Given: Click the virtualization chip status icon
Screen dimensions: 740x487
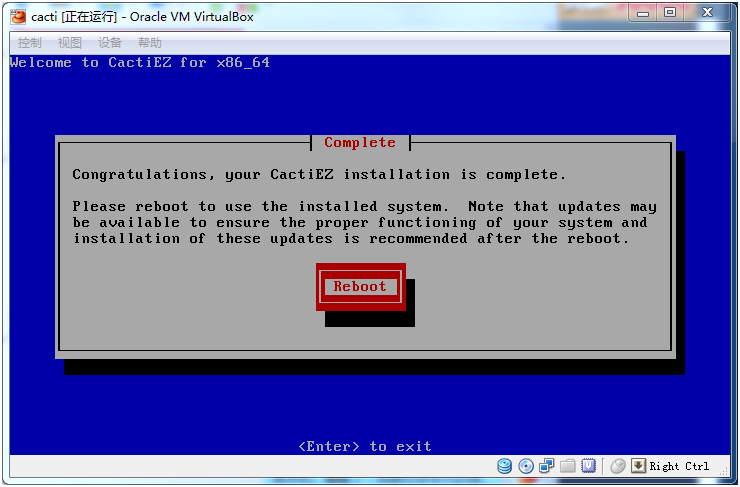Looking at the screenshot, I should (x=589, y=466).
